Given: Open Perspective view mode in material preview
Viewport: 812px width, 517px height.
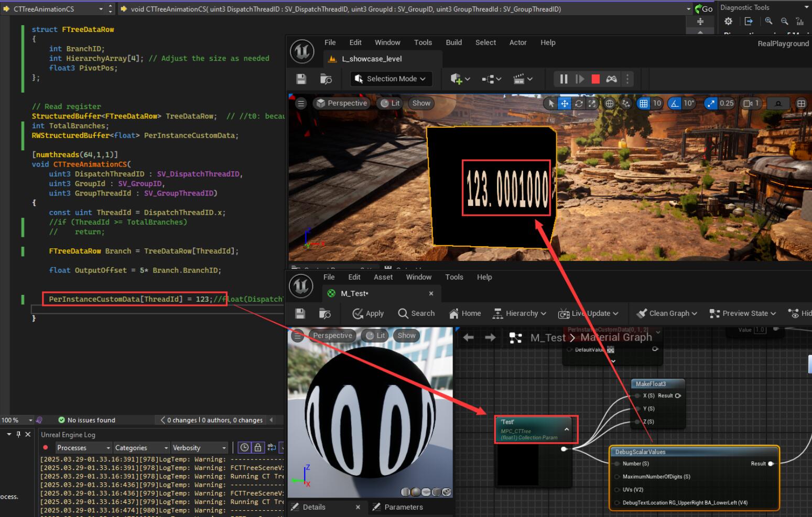Looking at the screenshot, I should [332, 335].
